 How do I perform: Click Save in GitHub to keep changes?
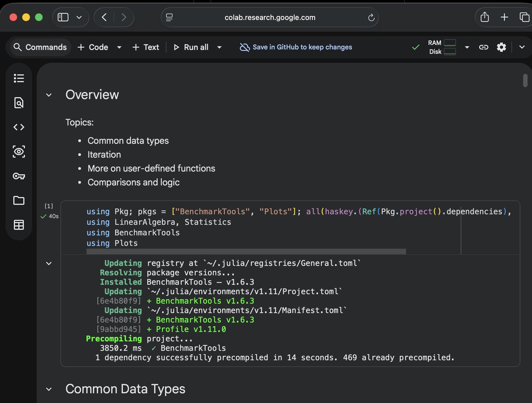point(296,47)
